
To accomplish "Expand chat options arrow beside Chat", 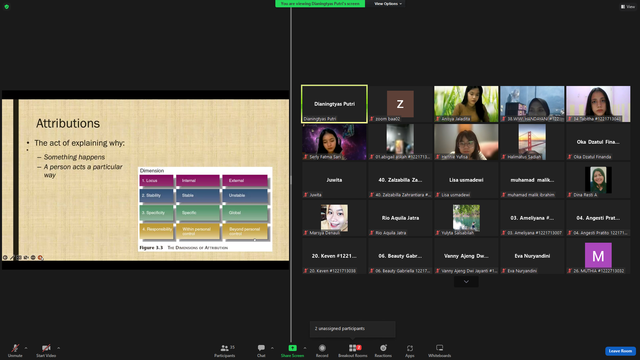I will click(272, 348).
